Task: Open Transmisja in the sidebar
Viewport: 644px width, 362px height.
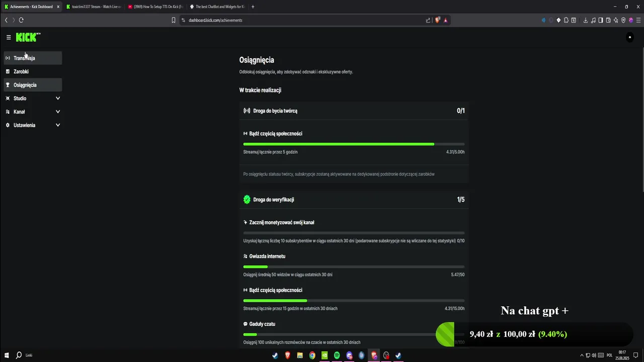Action: click(x=33, y=58)
